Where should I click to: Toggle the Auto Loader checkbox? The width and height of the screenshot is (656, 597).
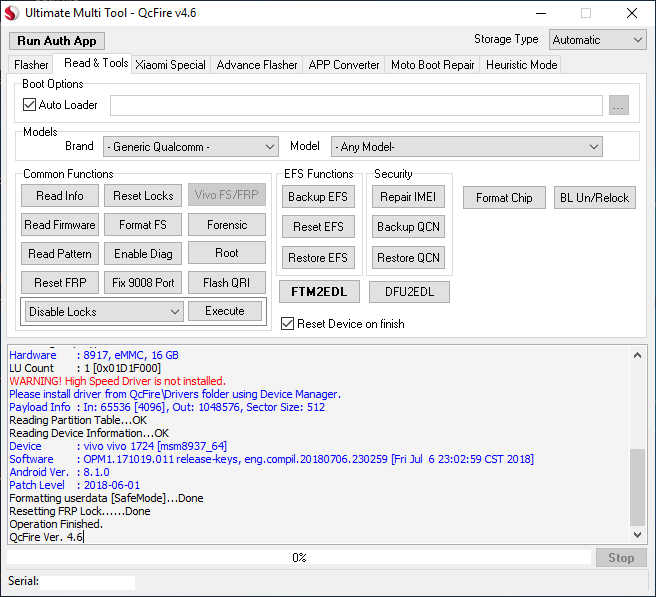tap(29, 105)
